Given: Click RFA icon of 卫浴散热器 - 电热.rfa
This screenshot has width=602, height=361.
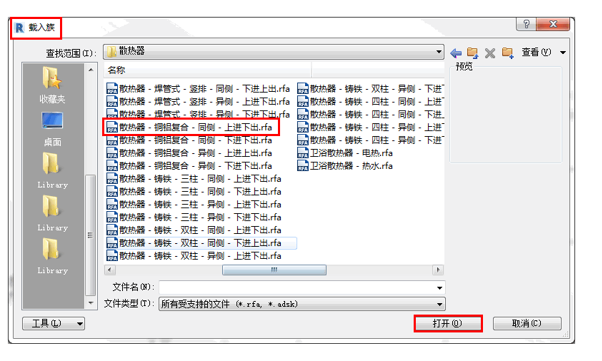Looking at the screenshot, I should [303, 153].
